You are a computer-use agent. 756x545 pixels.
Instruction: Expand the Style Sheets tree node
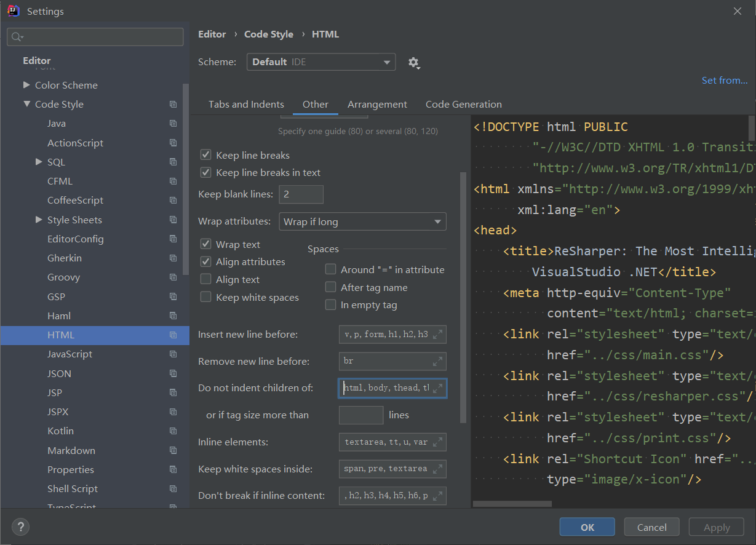tap(39, 220)
